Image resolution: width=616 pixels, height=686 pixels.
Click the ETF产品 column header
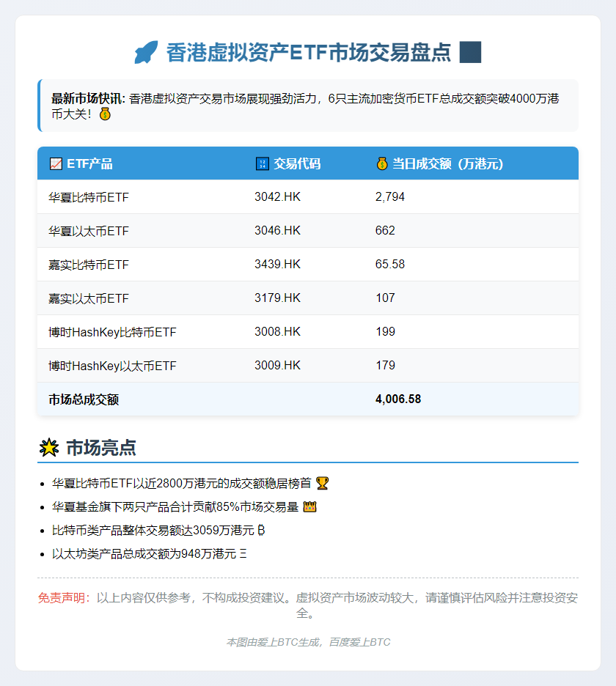(89, 164)
